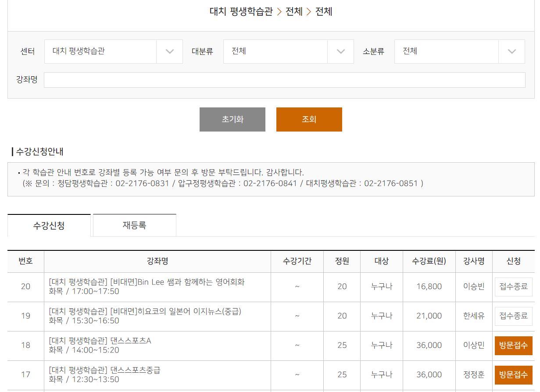Switch to the 수강신청 tab

49,225
